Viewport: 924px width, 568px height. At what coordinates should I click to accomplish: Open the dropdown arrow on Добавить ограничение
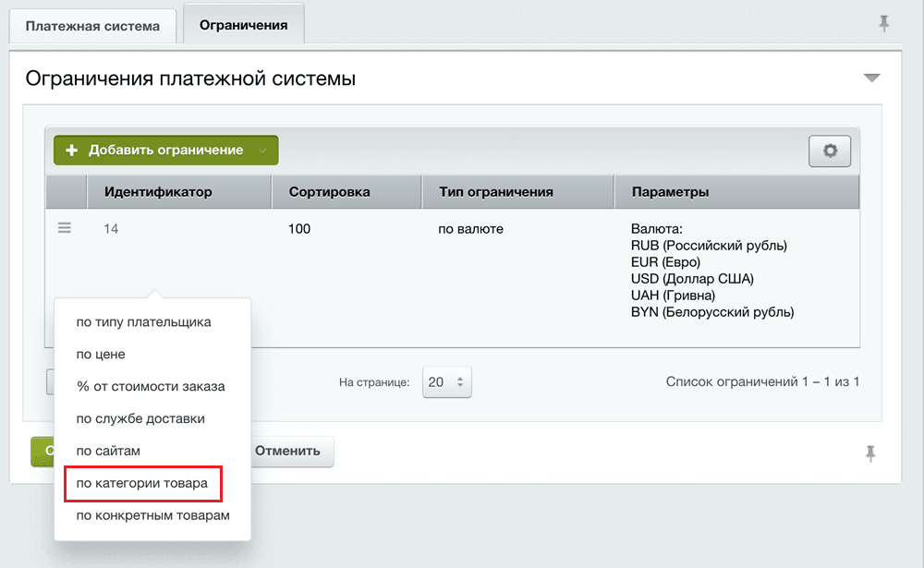pos(263,151)
